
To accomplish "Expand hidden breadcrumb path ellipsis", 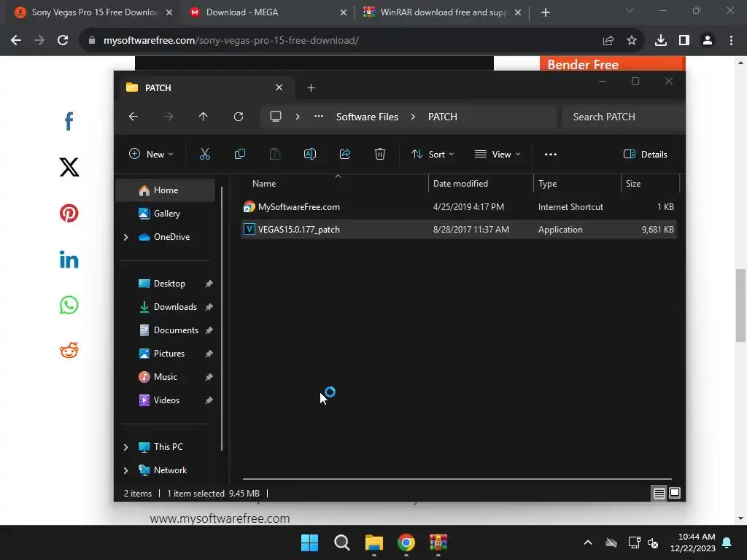I will [319, 117].
